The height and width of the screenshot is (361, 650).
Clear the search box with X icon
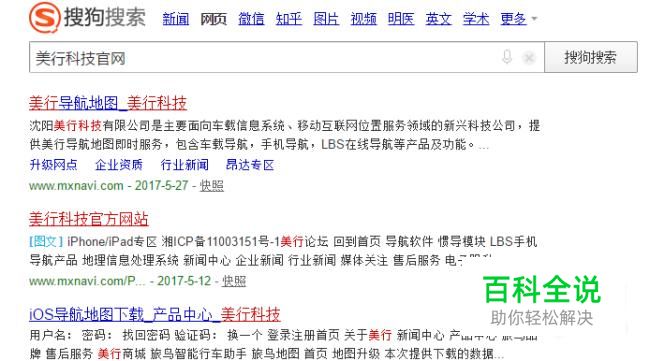(x=529, y=58)
